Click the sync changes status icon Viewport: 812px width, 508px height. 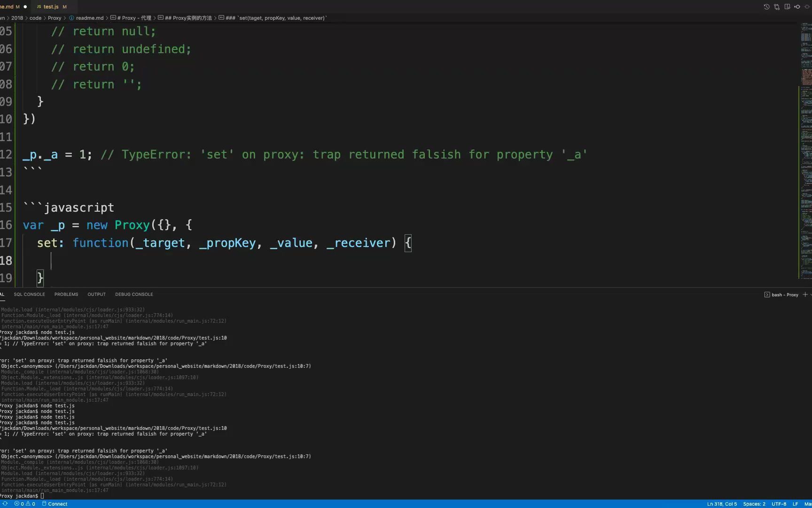pyautogui.click(x=5, y=504)
